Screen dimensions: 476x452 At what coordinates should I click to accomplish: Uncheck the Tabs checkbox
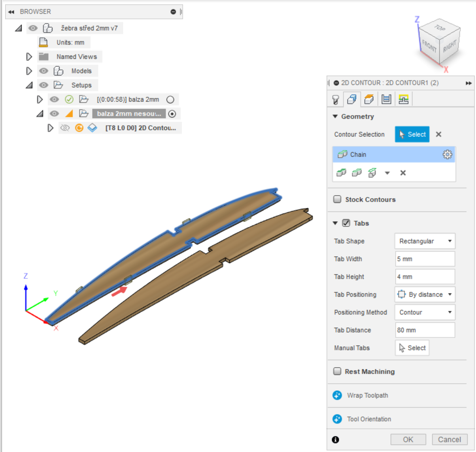pos(346,223)
